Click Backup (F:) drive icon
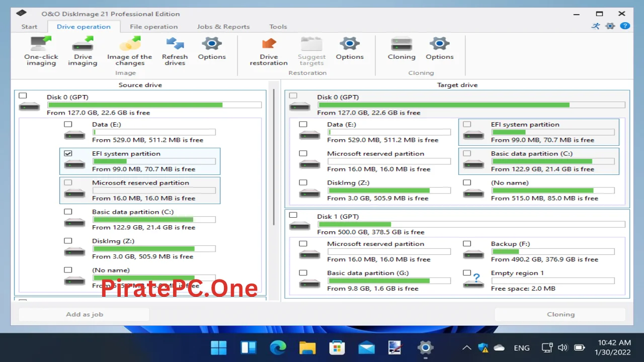644x362 pixels. coord(473,254)
